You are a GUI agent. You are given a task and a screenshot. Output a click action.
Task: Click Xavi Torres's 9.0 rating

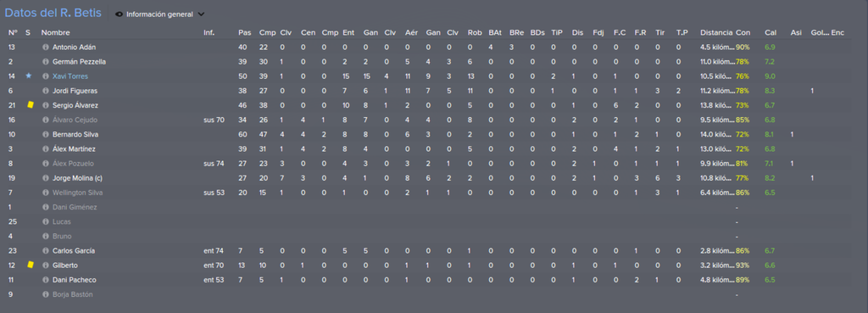coord(770,76)
